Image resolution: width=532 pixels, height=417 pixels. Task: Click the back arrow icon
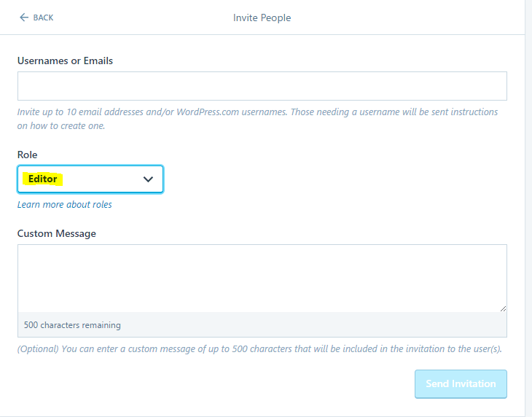(x=24, y=17)
